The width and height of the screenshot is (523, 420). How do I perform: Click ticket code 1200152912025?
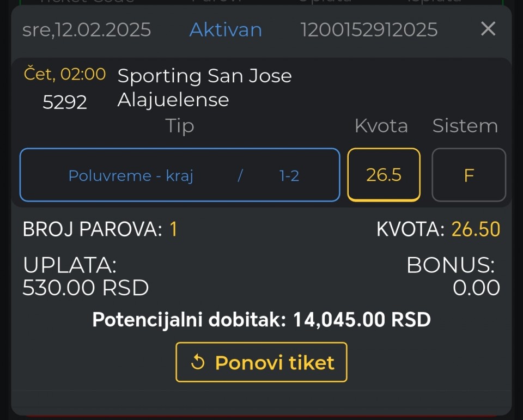click(x=369, y=29)
